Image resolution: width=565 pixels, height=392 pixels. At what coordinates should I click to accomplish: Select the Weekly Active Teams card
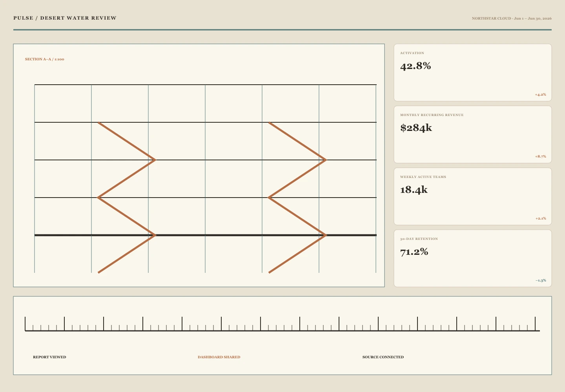472,196
